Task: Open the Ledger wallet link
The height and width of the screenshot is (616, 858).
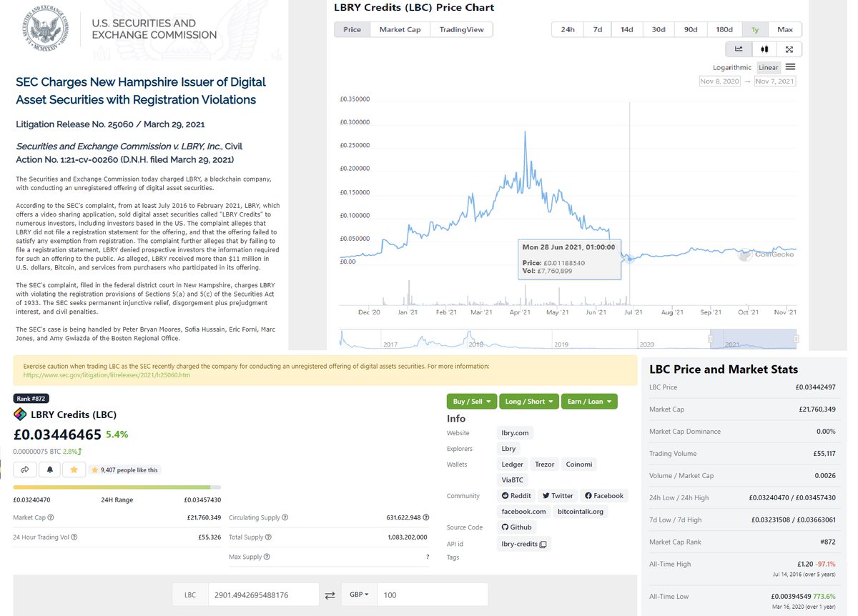Action: [x=513, y=465]
